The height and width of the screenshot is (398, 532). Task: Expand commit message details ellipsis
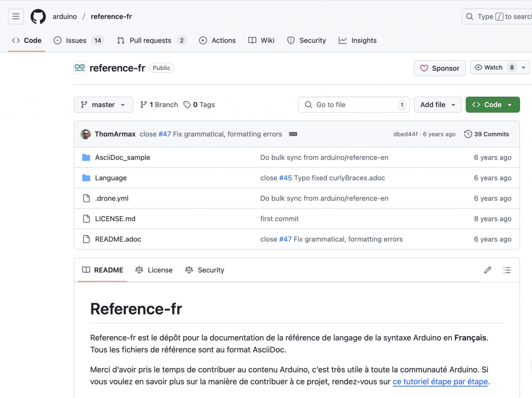[293, 134]
